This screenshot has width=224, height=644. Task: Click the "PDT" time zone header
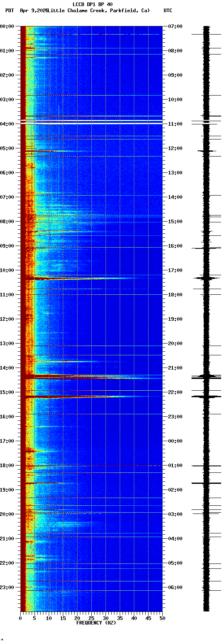[9, 11]
